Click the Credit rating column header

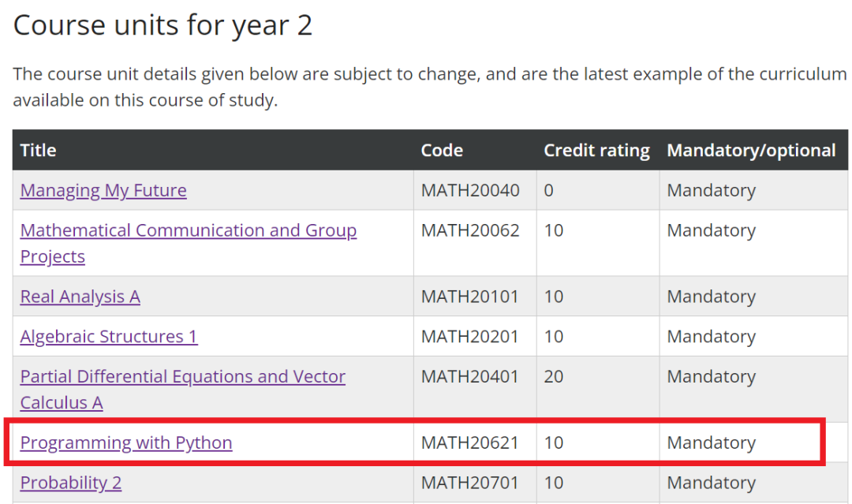[x=596, y=150]
